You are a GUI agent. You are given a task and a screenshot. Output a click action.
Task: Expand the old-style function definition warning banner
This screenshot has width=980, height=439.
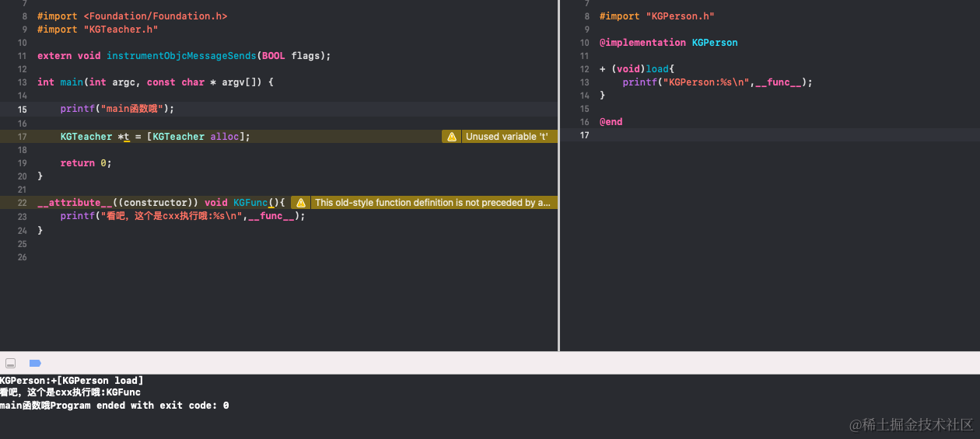pyautogui.click(x=432, y=203)
